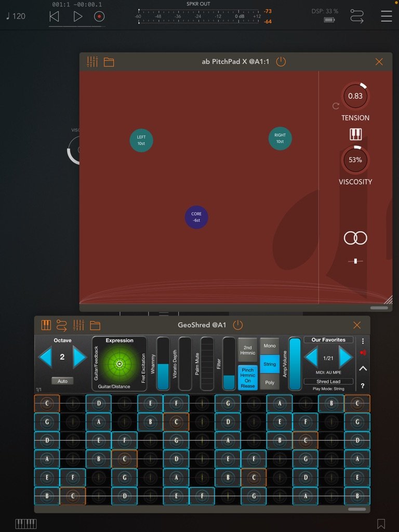The width and height of the screenshot is (399, 532).
Task: Open PitchPad X mixer sliders icon
Action: (92, 62)
